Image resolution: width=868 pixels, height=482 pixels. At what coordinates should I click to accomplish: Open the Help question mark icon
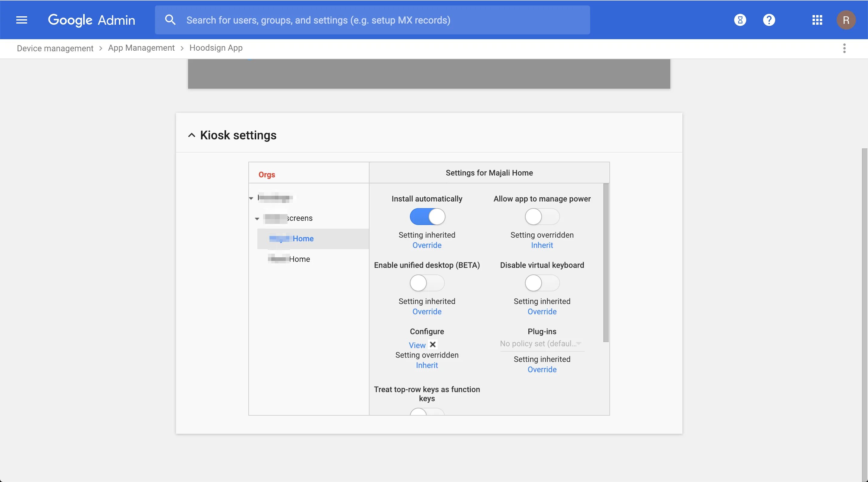point(769,20)
